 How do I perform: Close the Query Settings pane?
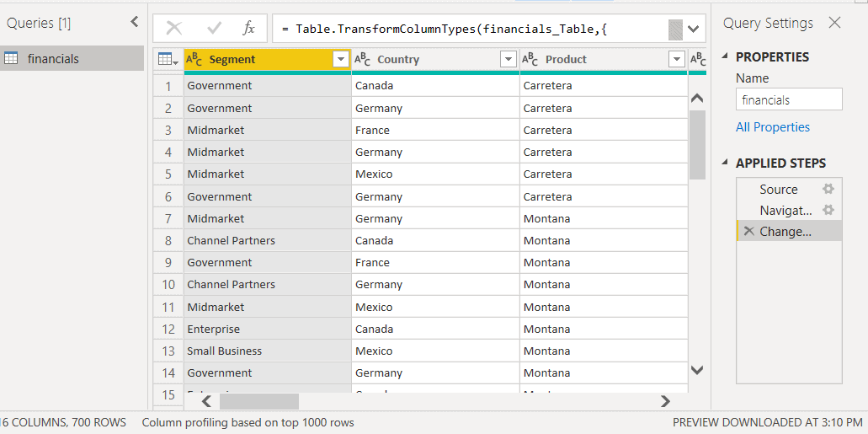[834, 23]
